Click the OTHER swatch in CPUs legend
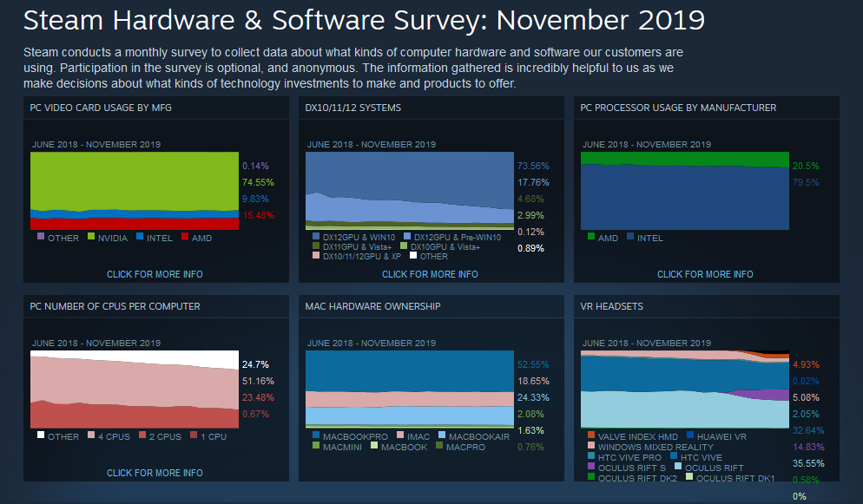Screen dimensions: 863x504 pos(41,435)
